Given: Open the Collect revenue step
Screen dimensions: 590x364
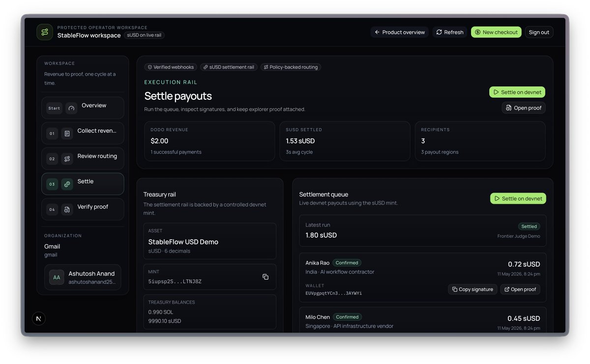Looking at the screenshot, I should point(83,133).
